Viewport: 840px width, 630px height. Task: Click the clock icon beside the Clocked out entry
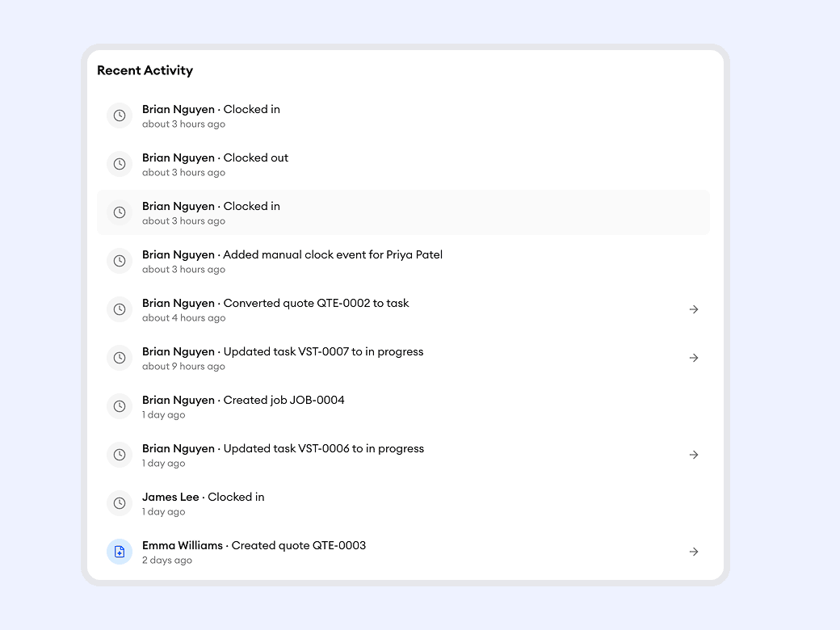(x=120, y=164)
